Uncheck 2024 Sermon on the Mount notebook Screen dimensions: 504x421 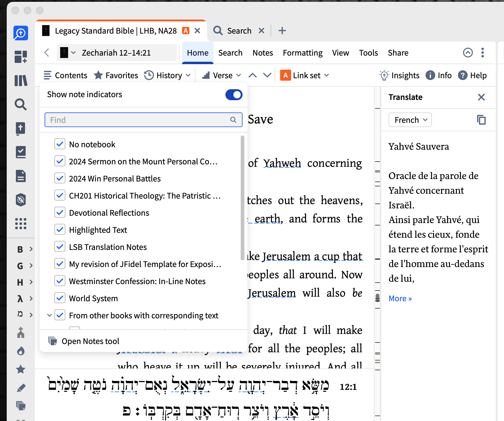[x=60, y=161]
